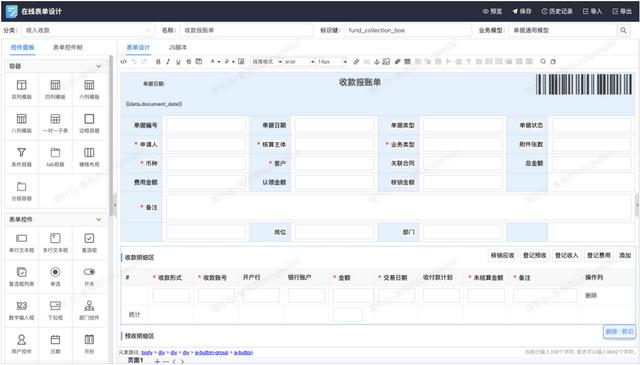The width and height of the screenshot is (640, 365).
Task: Collapse the 容器 section
Action: pyautogui.click(x=98, y=66)
